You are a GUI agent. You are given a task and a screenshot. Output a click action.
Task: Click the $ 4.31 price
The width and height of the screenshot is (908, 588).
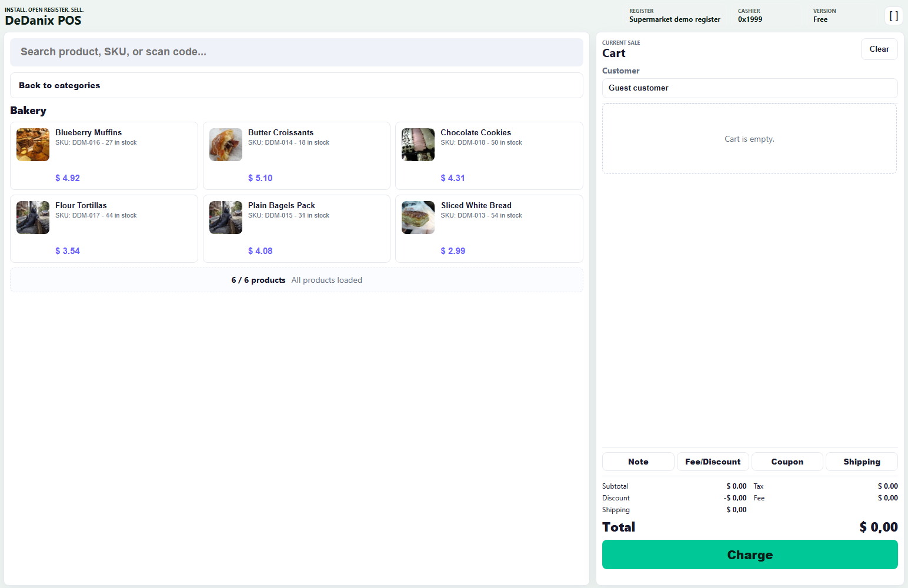453,178
